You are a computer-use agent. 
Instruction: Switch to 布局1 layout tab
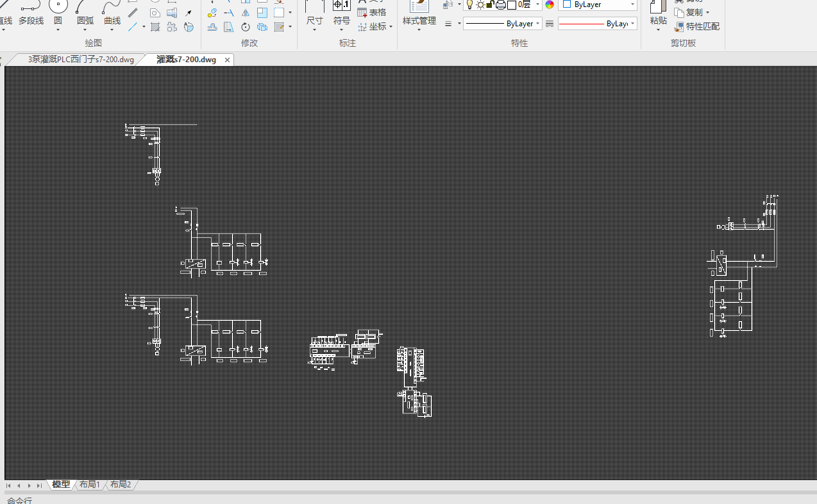(x=89, y=485)
